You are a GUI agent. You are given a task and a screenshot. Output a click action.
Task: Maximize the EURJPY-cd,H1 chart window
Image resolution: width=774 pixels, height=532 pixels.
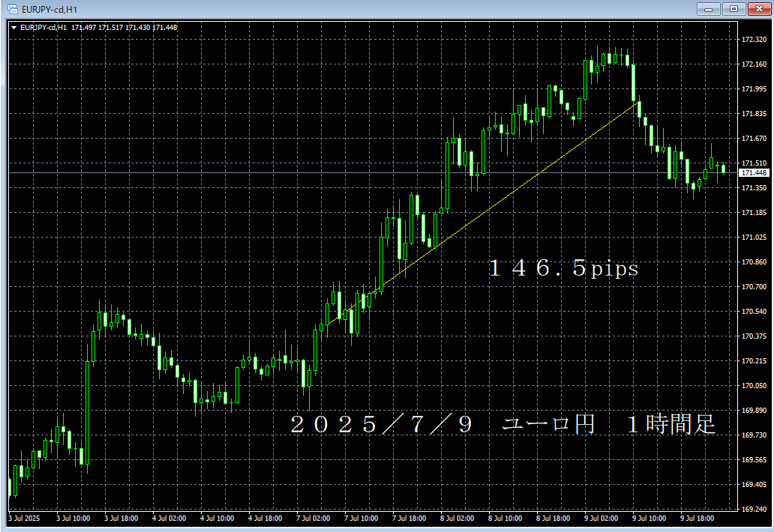coord(731,9)
